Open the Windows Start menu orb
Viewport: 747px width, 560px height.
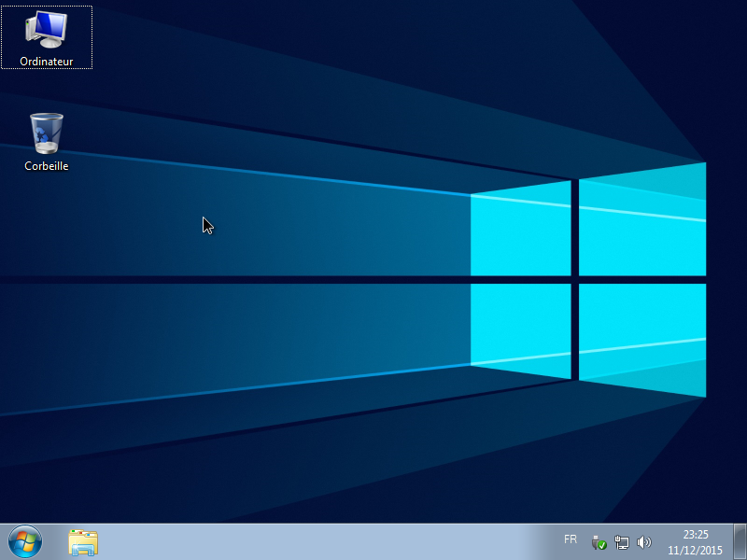(x=25, y=542)
